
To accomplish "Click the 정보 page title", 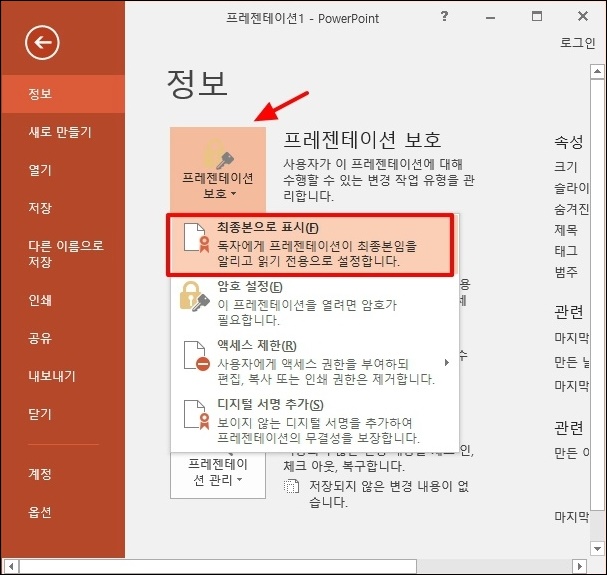I will tap(197, 84).
